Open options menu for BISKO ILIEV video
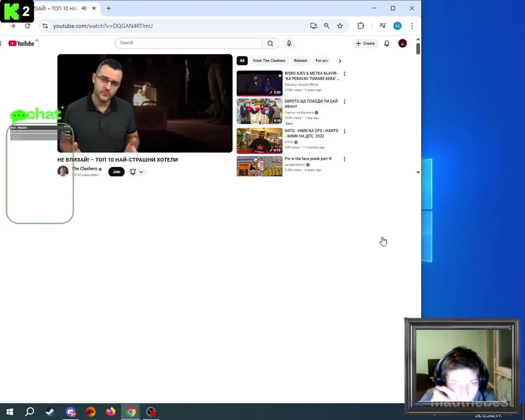Viewport: 525px width, 420px height. point(345,73)
